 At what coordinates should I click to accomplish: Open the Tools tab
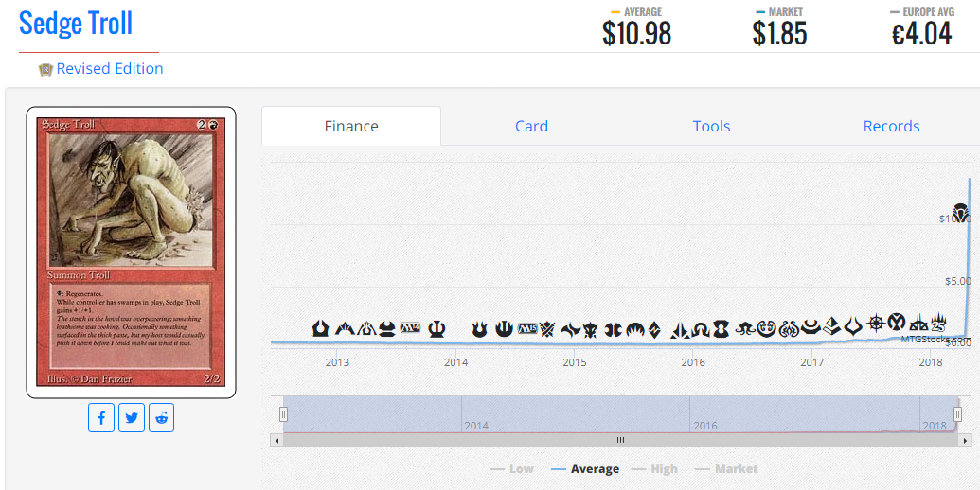[x=711, y=126]
